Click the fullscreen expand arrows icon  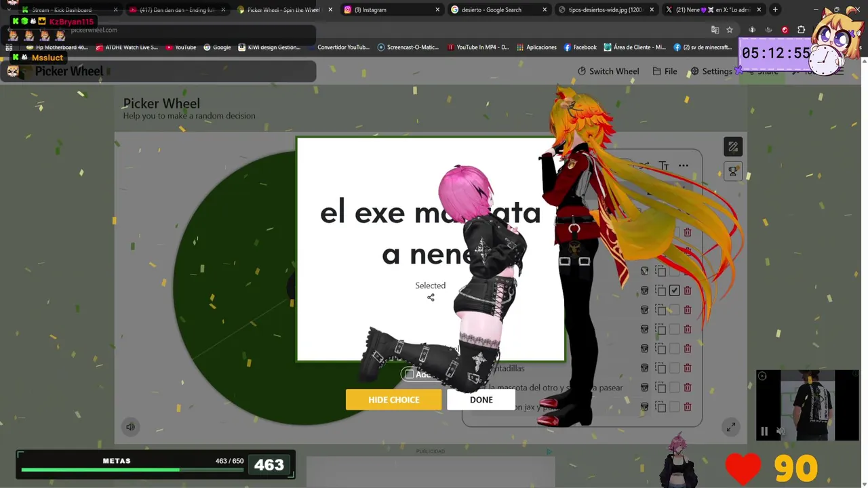(730, 427)
